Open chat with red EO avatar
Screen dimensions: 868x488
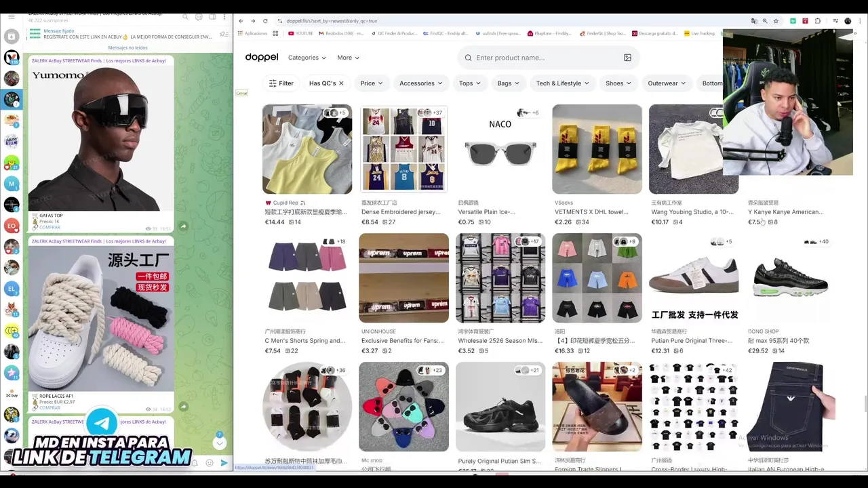click(x=12, y=226)
